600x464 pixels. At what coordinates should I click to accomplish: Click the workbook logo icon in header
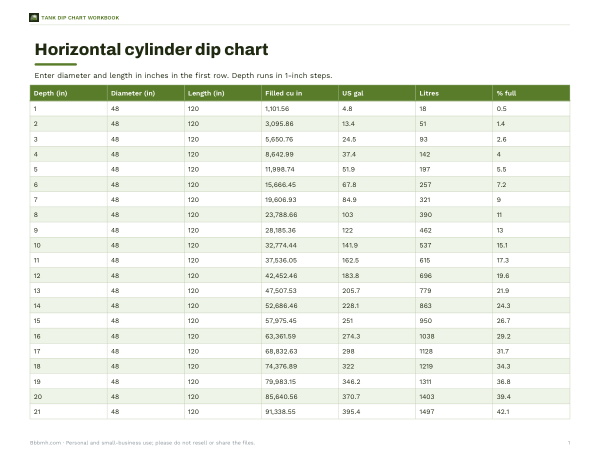(34, 18)
